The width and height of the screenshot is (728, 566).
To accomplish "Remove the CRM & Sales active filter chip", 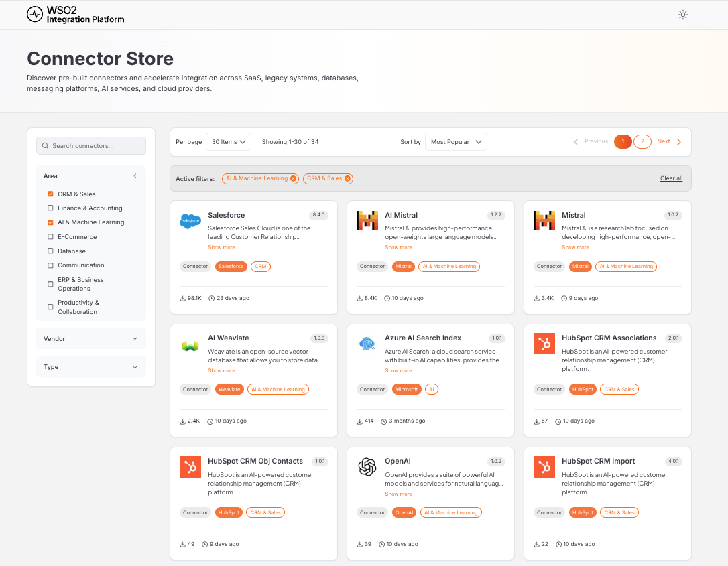I will pos(347,179).
